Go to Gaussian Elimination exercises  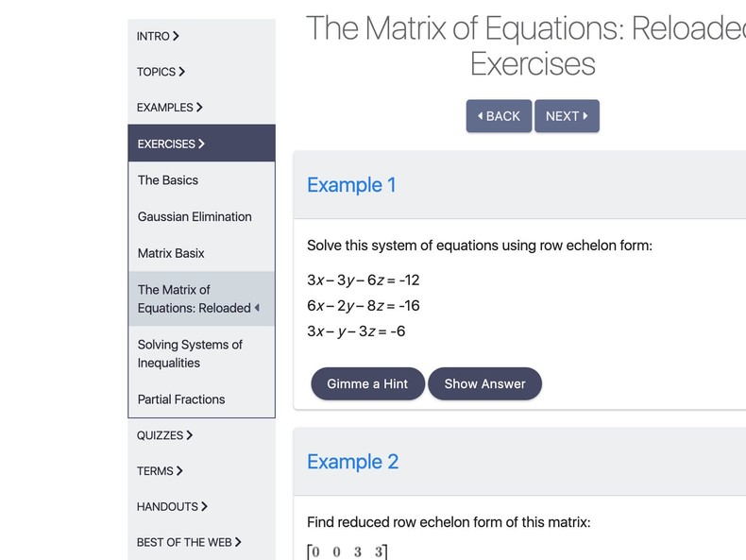click(195, 216)
